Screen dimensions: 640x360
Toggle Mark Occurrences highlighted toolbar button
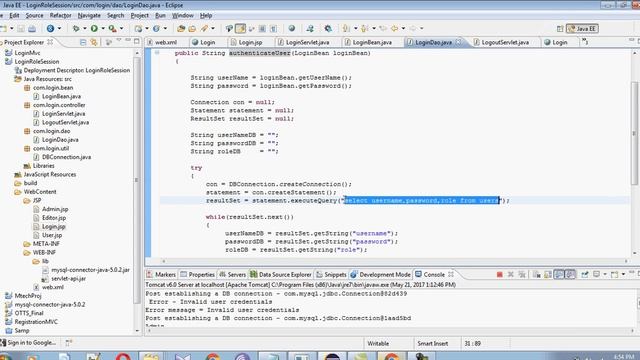240,29
